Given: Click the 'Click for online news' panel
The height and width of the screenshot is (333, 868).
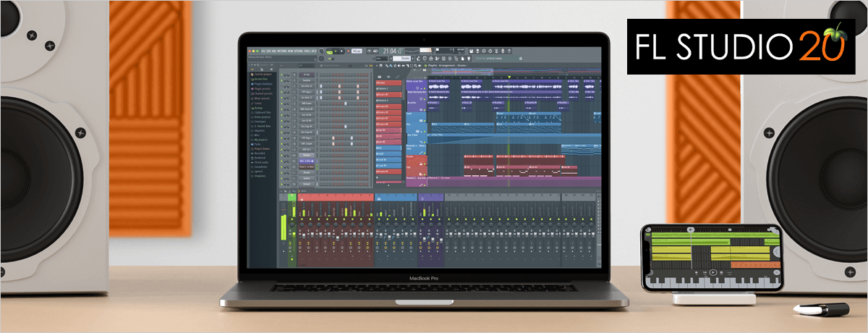Looking at the screenshot, I should pyautogui.click(x=499, y=59).
